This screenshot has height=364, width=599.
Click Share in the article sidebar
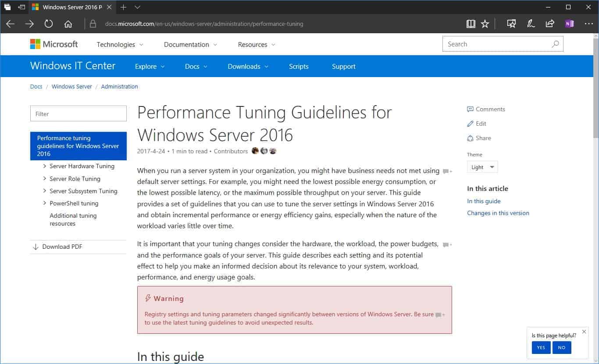(479, 138)
